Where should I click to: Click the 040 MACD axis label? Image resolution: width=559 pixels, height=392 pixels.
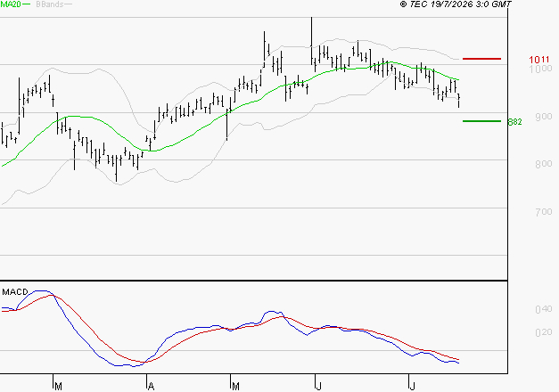[x=544, y=309]
